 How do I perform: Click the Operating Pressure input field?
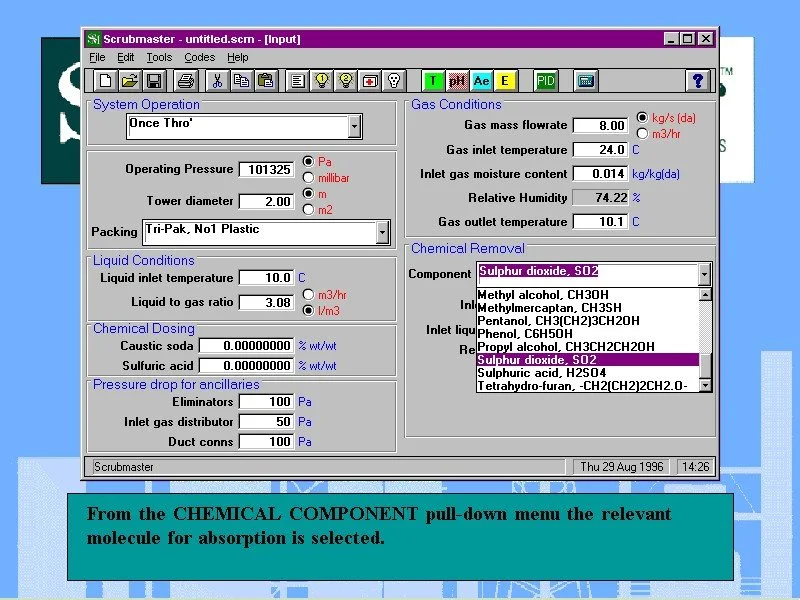point(266,169)
